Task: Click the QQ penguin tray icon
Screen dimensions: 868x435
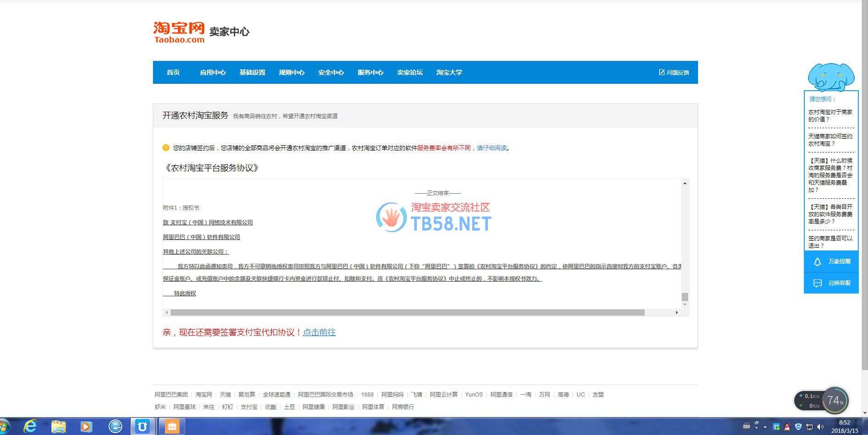Action: [x=787, y=427]
